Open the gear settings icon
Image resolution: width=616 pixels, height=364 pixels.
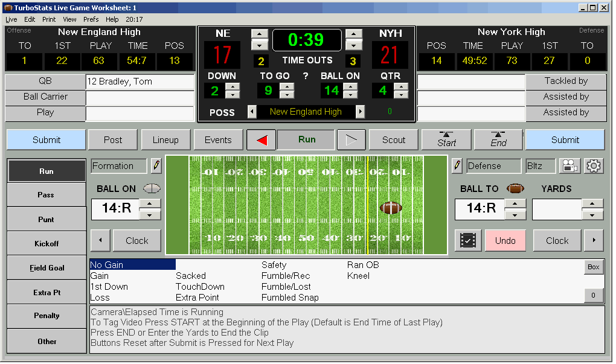(x=593, y=166)
